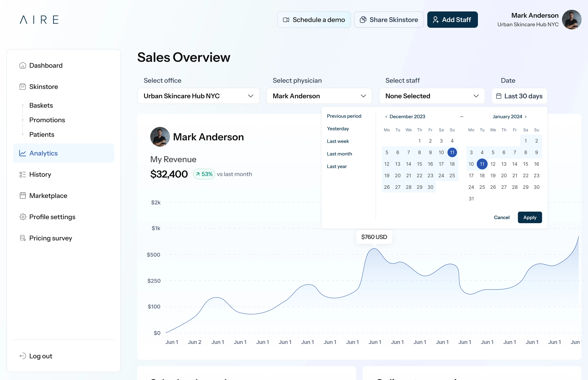588x380 pixels.
Task: Select January 31 in the calendar
Action: click(x=471, y=199)
